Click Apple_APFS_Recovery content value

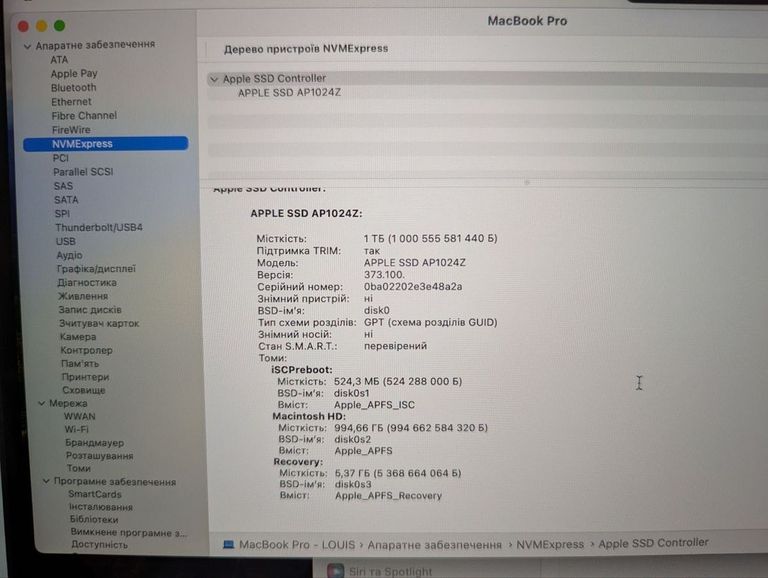(x=388, y=496)
